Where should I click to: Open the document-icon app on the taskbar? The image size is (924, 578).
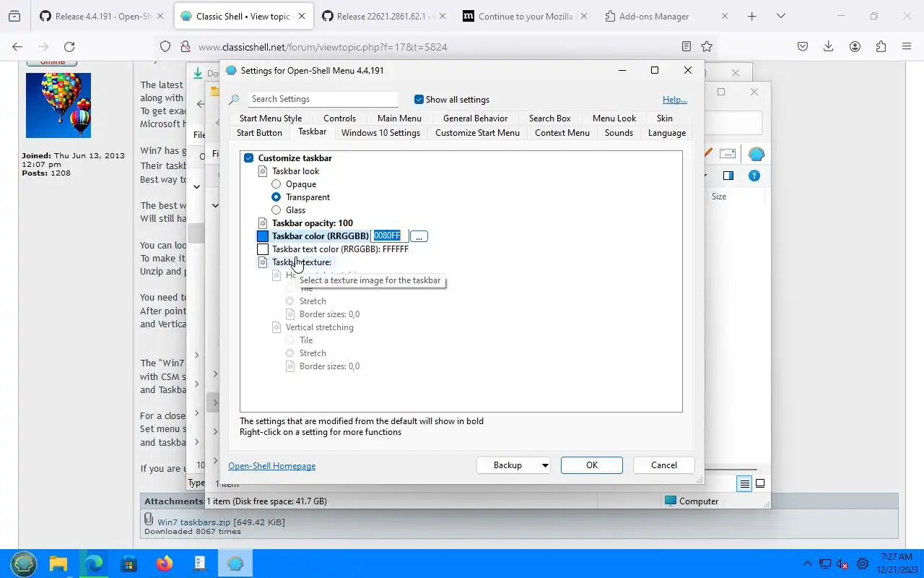pyautogui.click(x=200, y=564)
